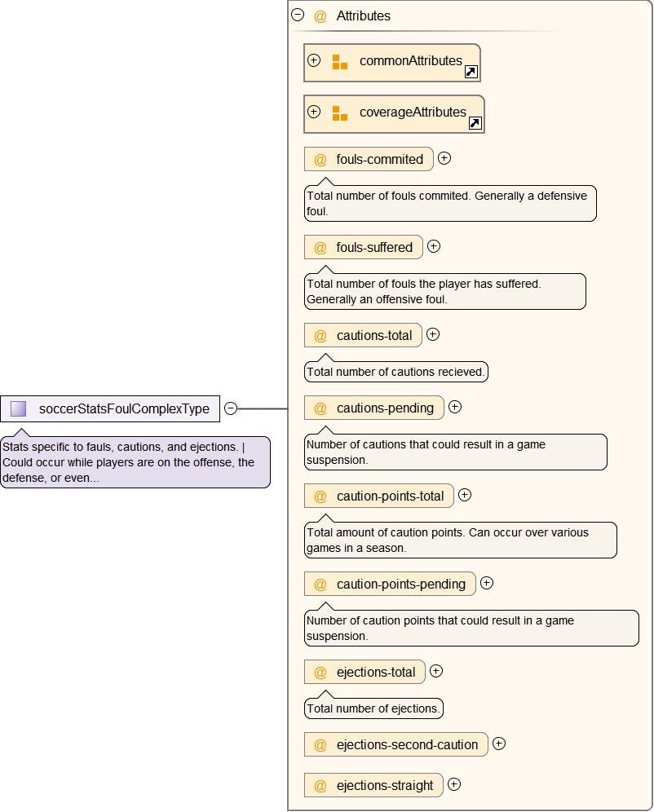Expand the commonAttributes group
Image resolution: width=654 pixels, height=812 pixels.
click(314, 60)
